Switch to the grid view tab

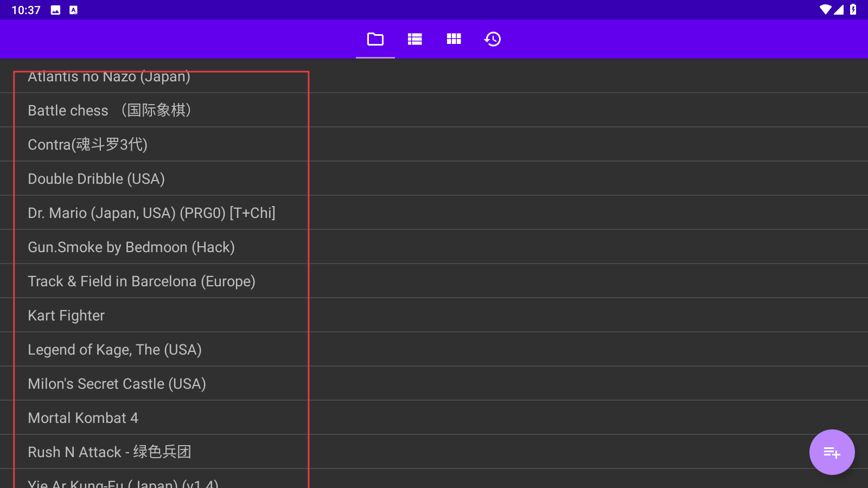(454, 39)
